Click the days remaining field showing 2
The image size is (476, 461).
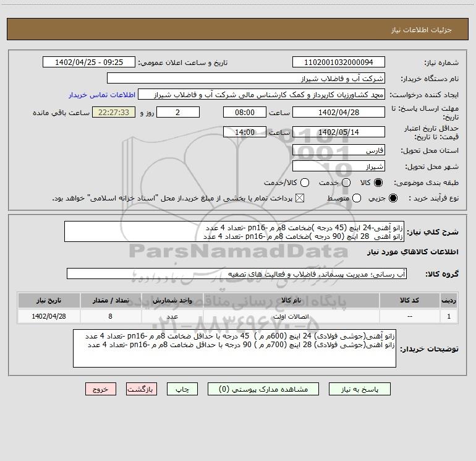178,112
